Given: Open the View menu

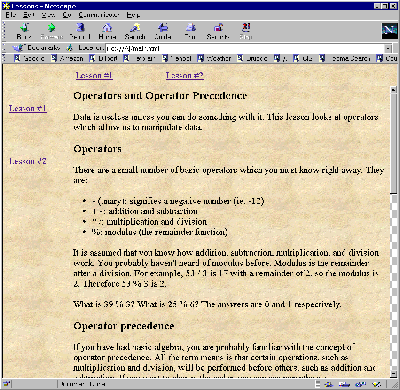Looking at the screenshot, I should coord(48,15).
